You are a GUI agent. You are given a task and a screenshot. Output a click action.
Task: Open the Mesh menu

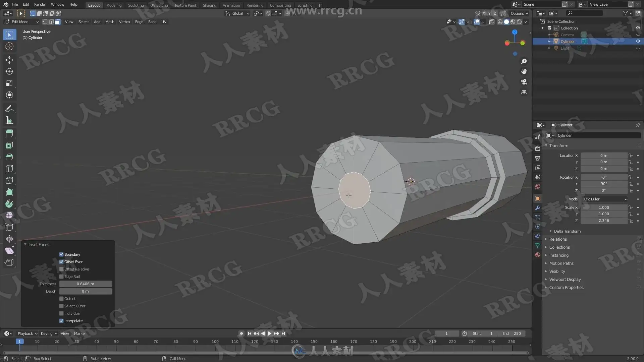(110, 22)
